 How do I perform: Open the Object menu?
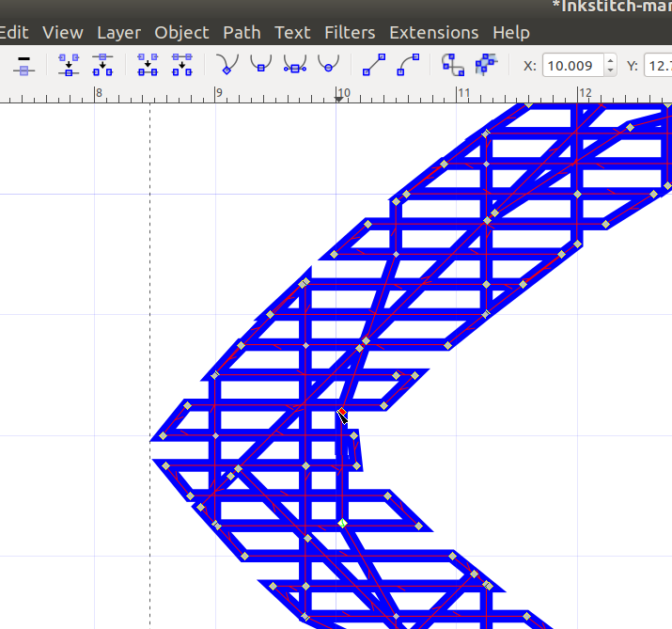click(x=181, y=32)
